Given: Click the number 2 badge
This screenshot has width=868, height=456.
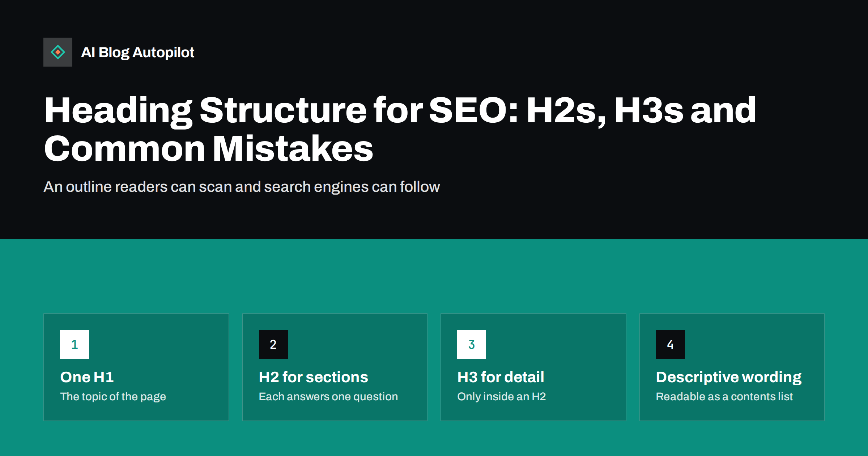Looking at the screenshot, I should pyautogui.click(x=273, y=345).
